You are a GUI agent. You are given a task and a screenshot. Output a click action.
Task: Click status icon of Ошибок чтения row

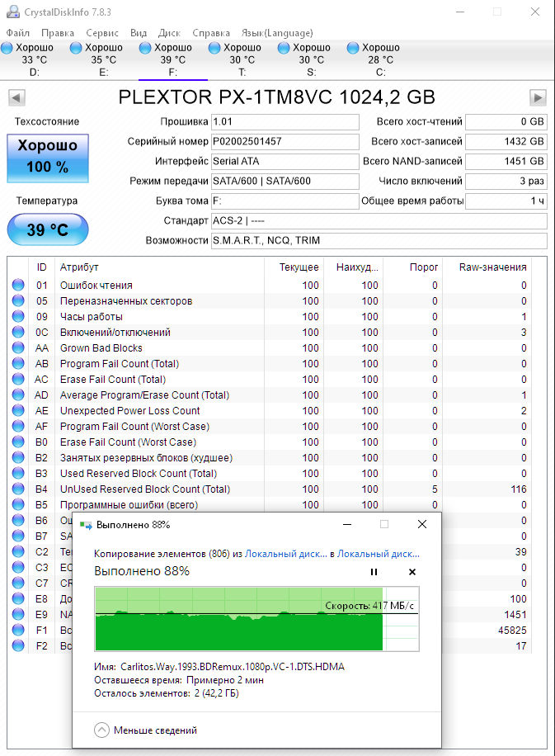18,285
